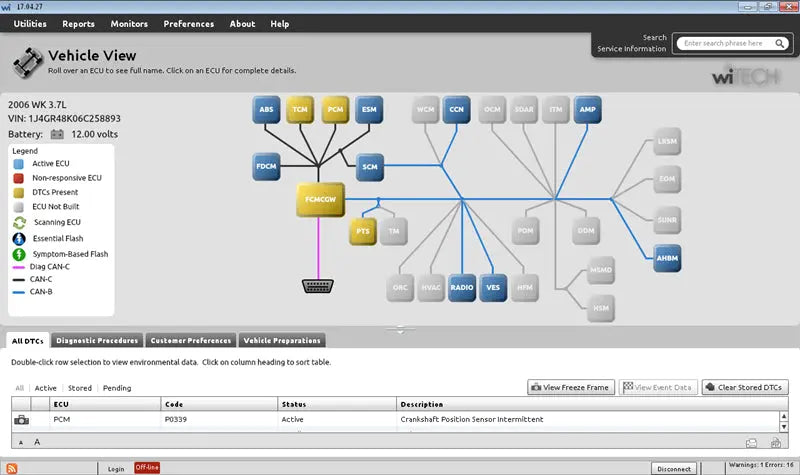Filter DTC list by Active

click(46, 388)
